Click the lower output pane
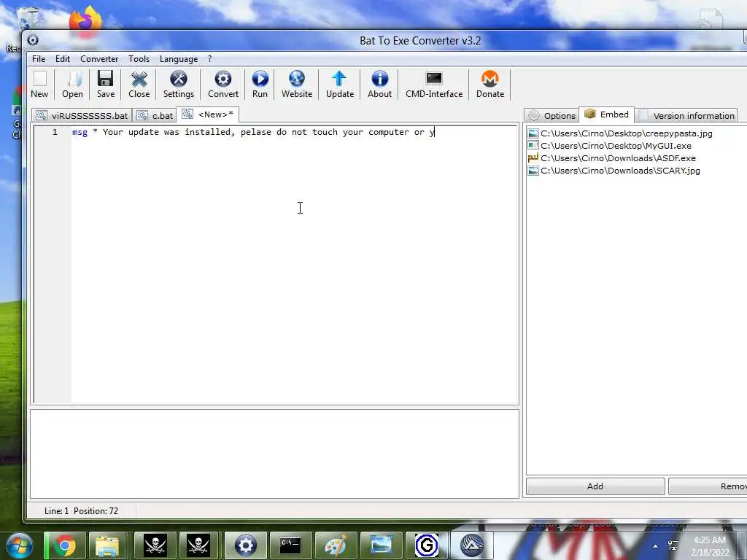747x560 pixels. point(274,454)
